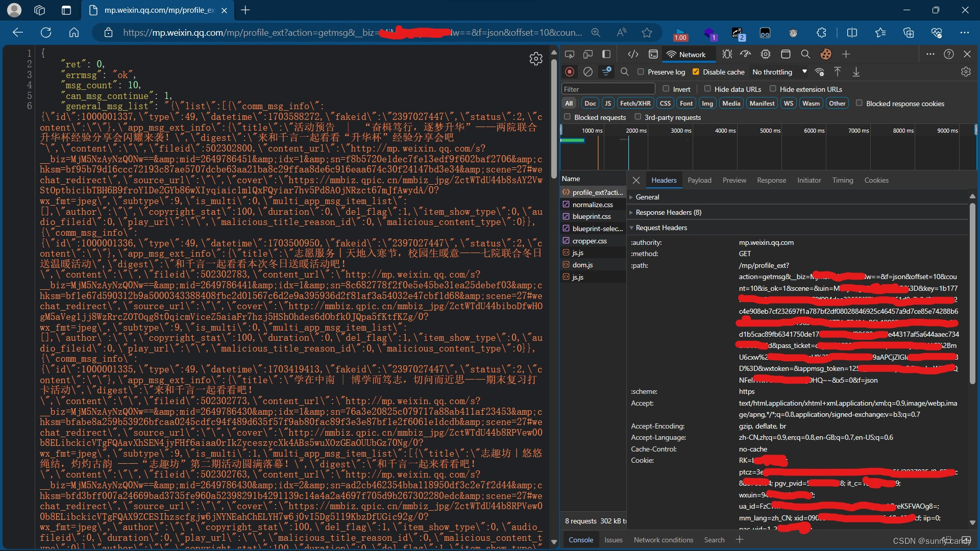Check the 3rd-party requests checkbox
The image size is (980, 551).
[638, 117]
